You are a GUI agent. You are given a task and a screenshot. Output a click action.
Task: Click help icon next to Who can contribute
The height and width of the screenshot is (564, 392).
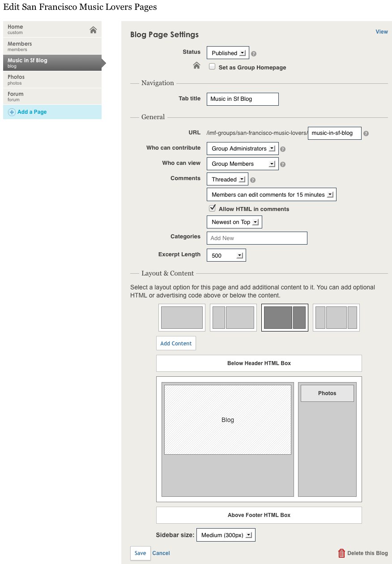(283, 149)
